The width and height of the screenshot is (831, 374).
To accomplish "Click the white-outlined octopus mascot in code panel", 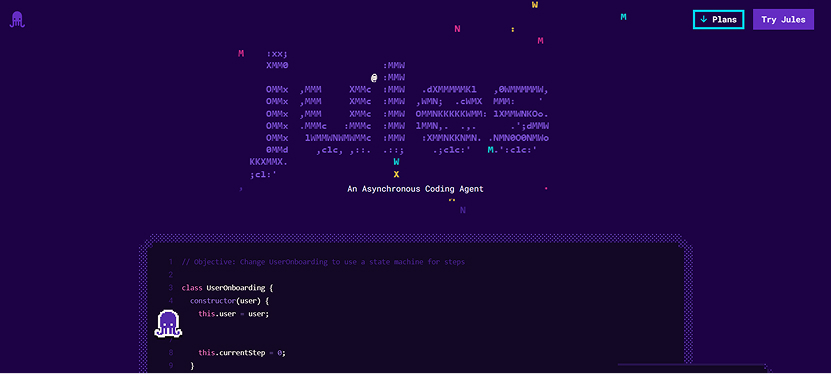I will [168, 323].
